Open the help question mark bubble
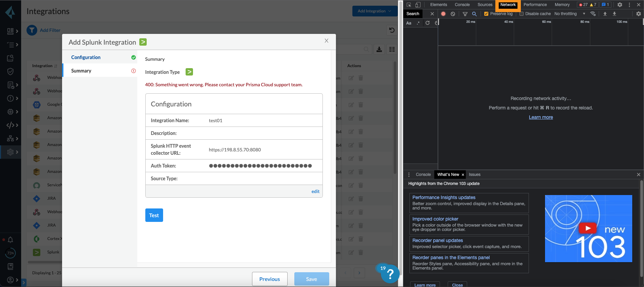 (390, 274)
